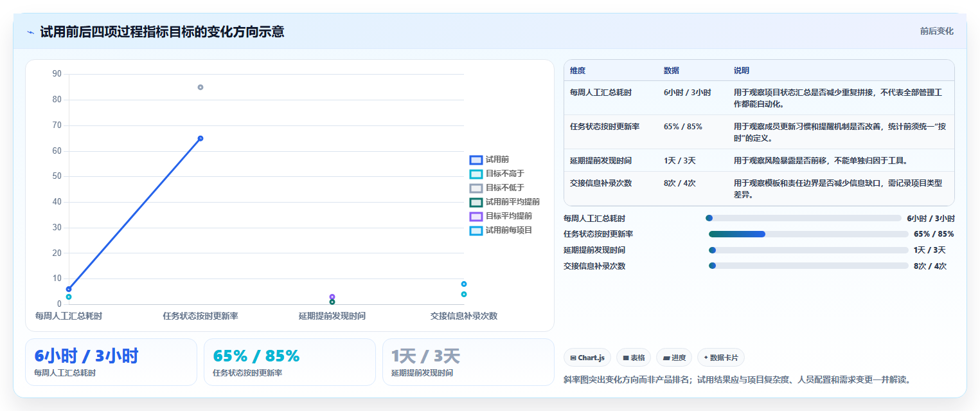Click the 进度 tag chip

pos(674,358)
